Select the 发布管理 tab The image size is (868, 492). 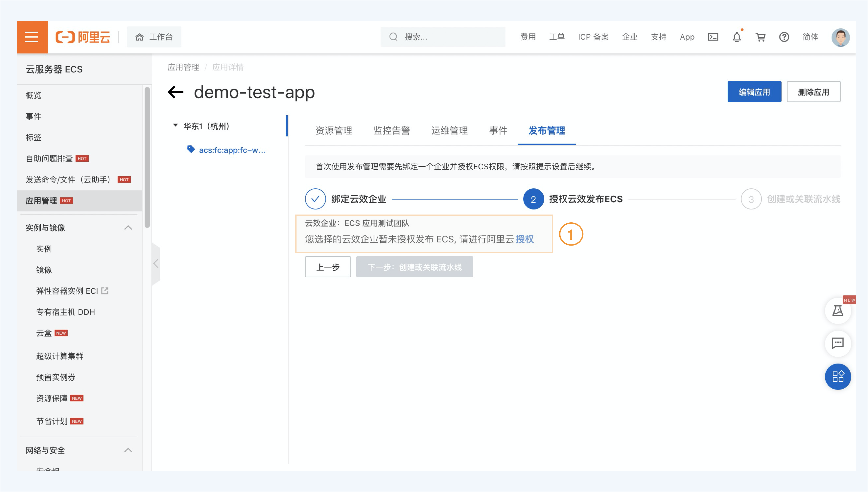(547, 130)
